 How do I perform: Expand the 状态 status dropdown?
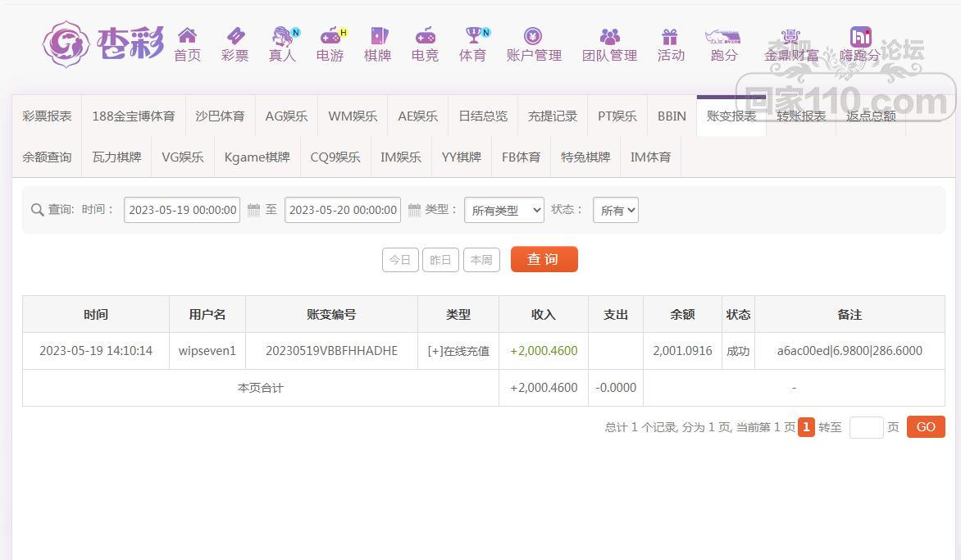pyautogui.click(x=615, y=211)
